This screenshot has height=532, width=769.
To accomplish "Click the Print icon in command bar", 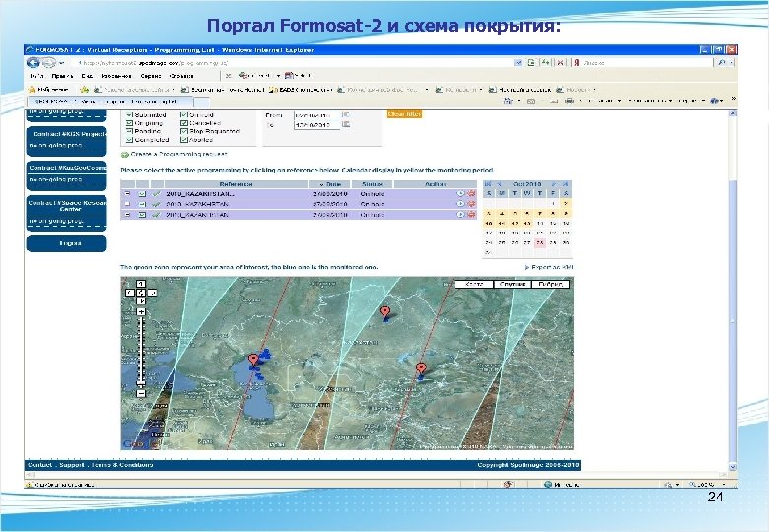I will pos(570,101).
